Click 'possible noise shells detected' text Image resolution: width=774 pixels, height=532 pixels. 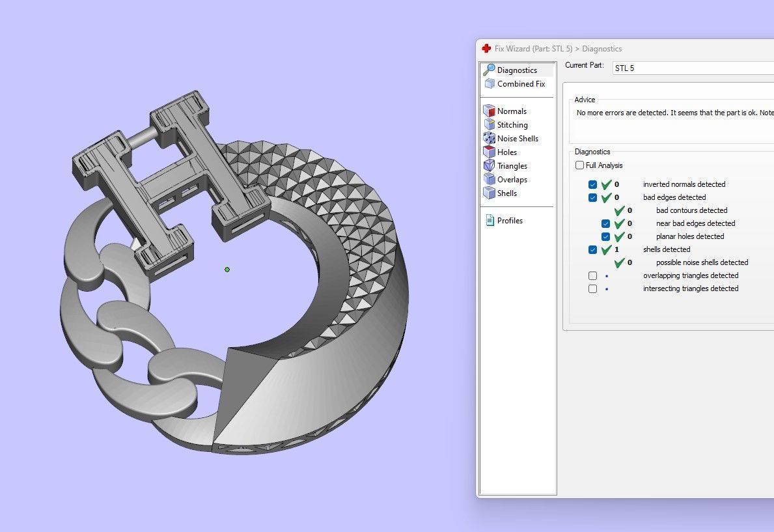pyautogui.click(x=702, y=263)
